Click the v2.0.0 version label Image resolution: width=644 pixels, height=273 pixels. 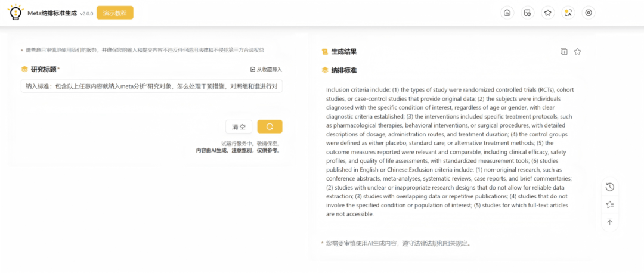click(86, 14)
